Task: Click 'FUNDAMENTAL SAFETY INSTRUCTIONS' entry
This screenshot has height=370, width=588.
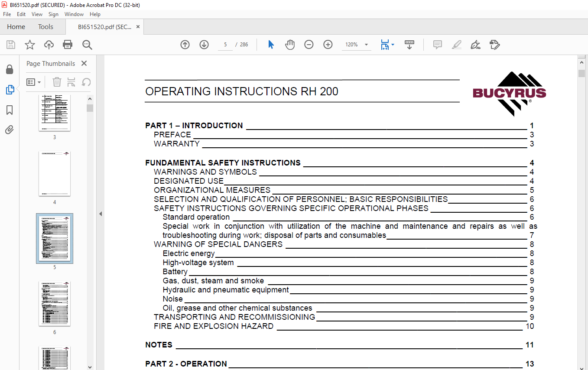Action: 223,163
